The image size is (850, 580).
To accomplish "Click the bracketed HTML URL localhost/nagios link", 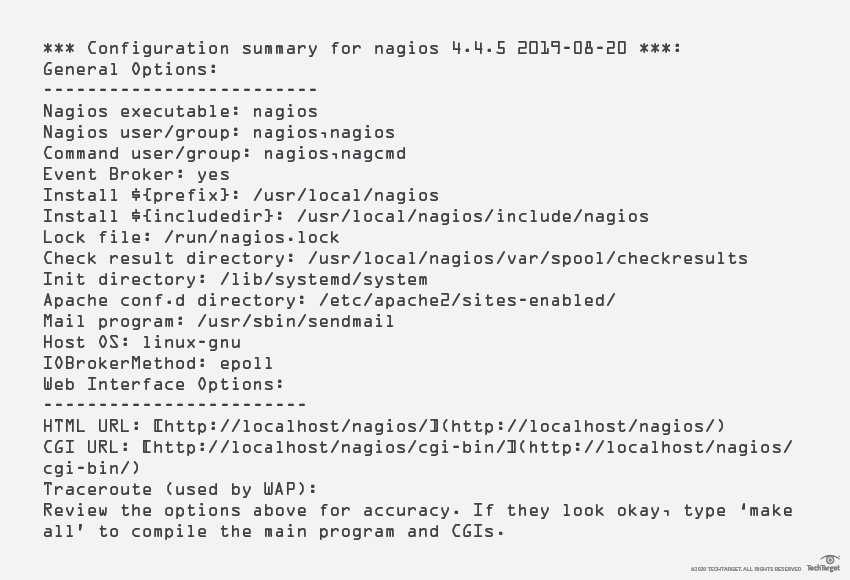I will pos(297,427).
